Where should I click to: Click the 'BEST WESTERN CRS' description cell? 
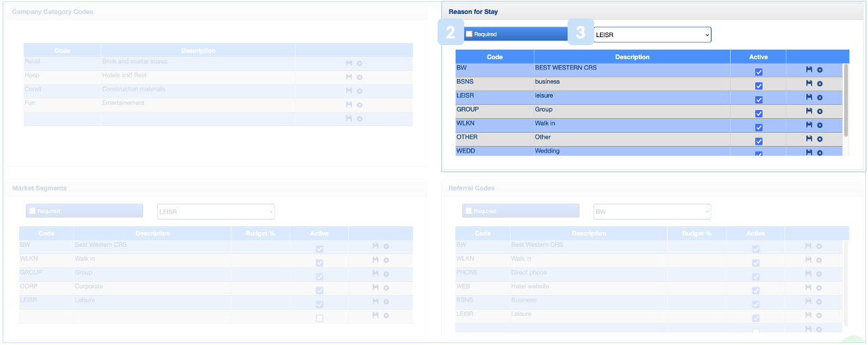tap(631, 70)
